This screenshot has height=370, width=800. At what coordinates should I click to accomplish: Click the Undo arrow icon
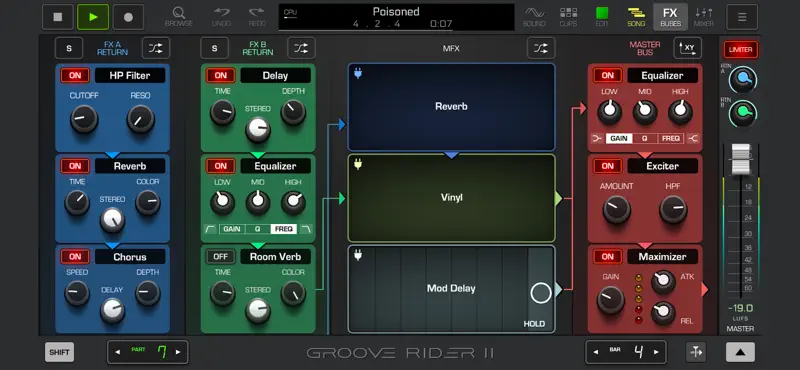221,17
